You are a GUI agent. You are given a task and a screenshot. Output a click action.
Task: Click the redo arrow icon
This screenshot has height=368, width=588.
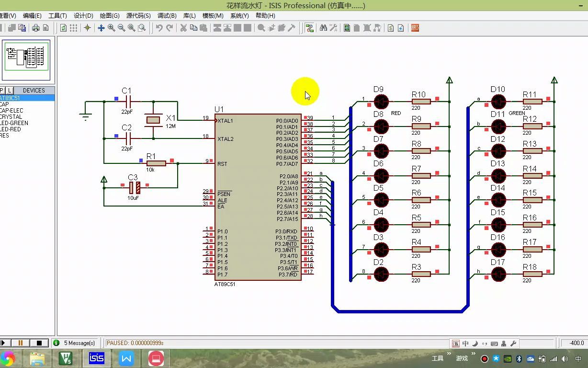pos(169,28)
